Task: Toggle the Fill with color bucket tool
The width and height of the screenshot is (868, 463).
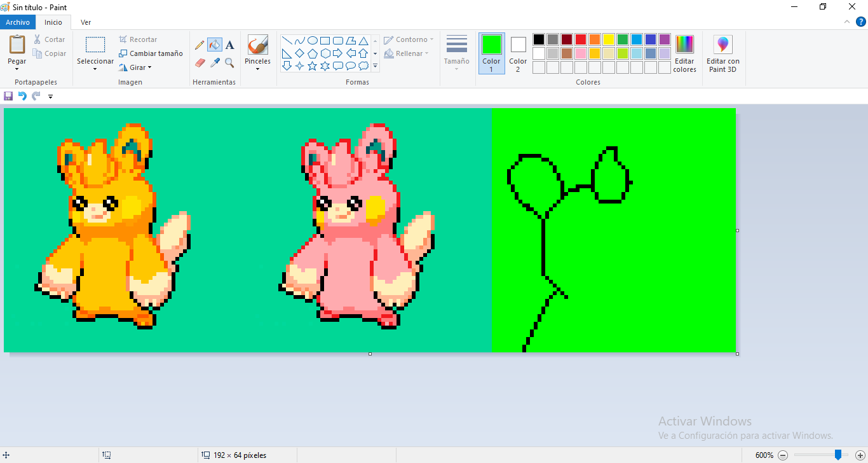Action: [215, 45]
